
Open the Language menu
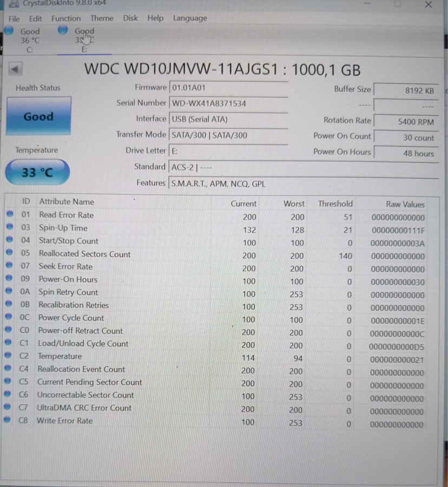coord(190,18)
